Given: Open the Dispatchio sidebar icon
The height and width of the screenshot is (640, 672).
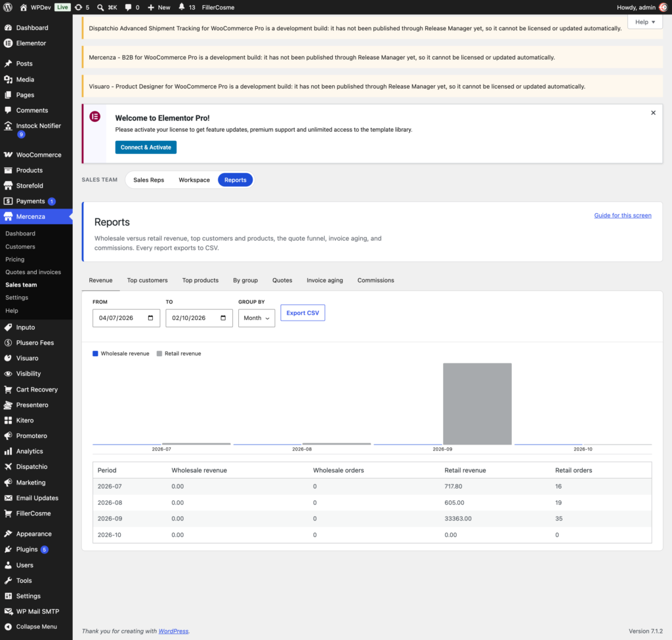Looking at the screenshot, I should pyautogui.click(x=8, y=466).
